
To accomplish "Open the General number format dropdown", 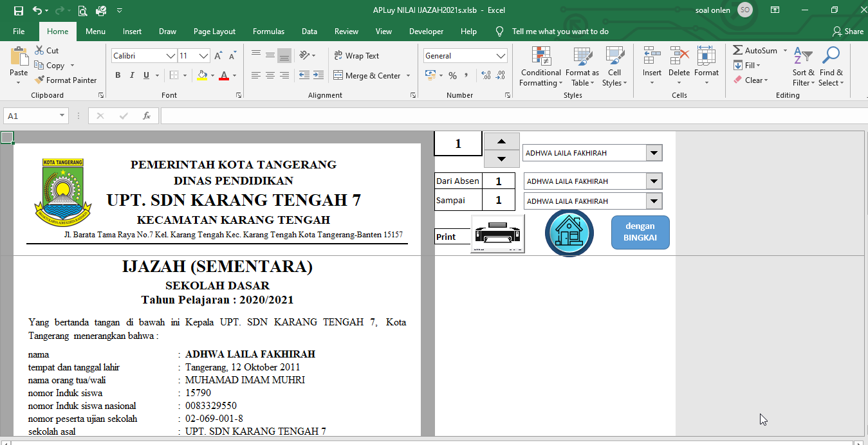I will (501, 56).
